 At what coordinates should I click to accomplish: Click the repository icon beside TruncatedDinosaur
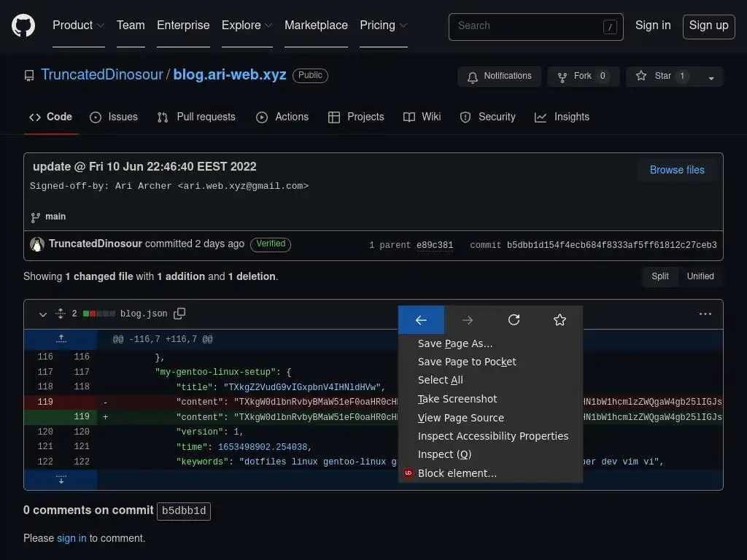tap(29, 76)
